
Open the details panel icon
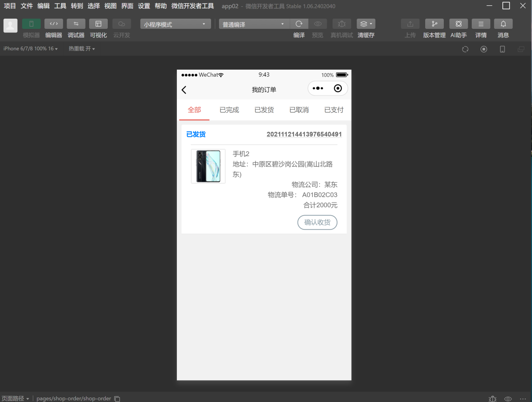[481, 24]
